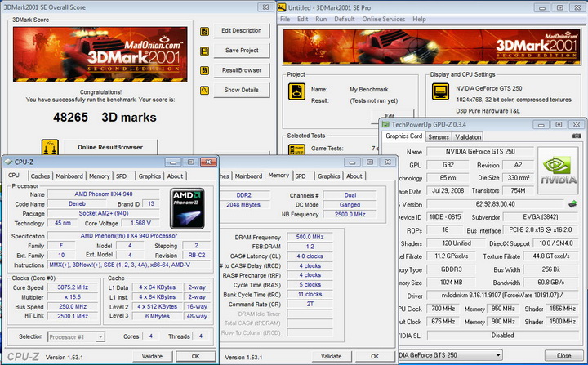The width and height of the screenshot is (588, 365).
Task: Open Graphics tab in second CPU-Z window
Action: point(328,176)
